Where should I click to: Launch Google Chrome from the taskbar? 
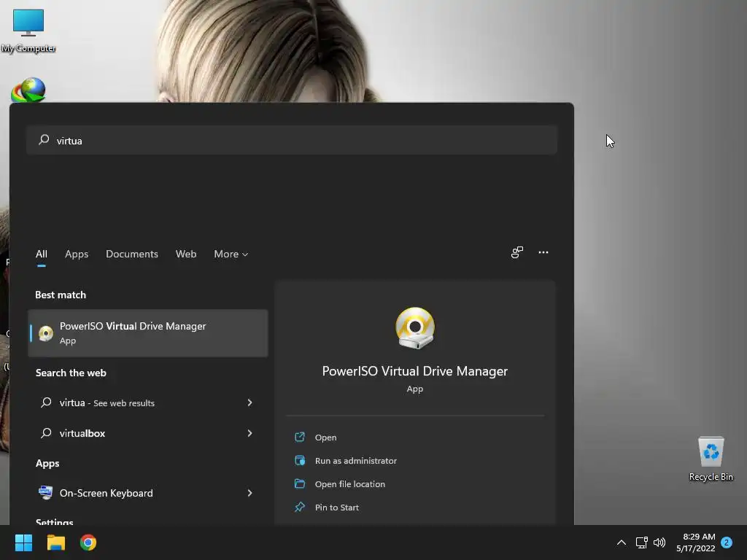click(x=88, y=542)
